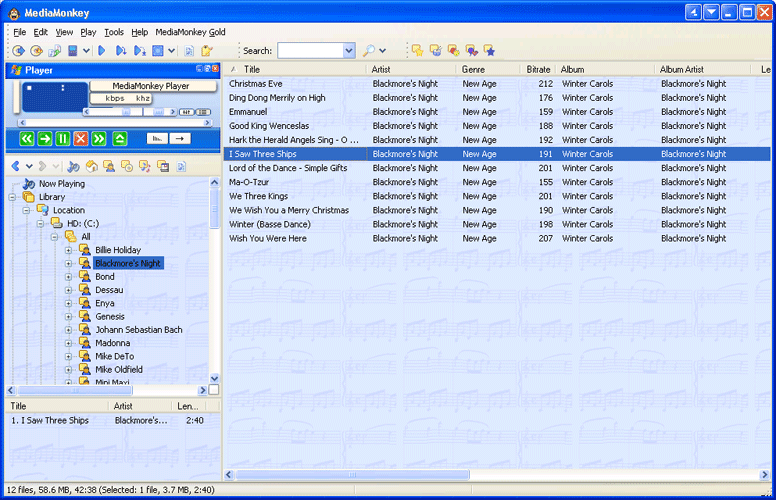Image resolution: width=776 pixels, height=500 pixels.
Task: Select the song Wish You Were Here
Action: (497, 238)
